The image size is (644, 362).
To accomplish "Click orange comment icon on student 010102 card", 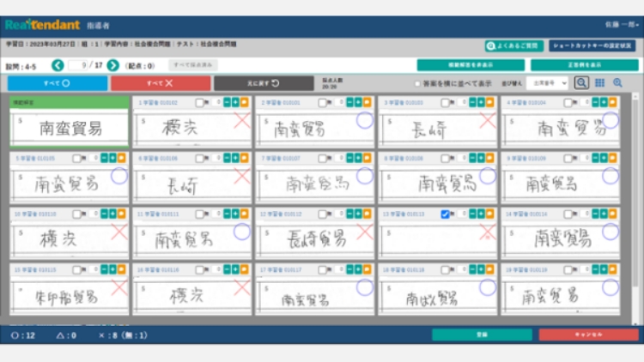I will coord(246,102).
